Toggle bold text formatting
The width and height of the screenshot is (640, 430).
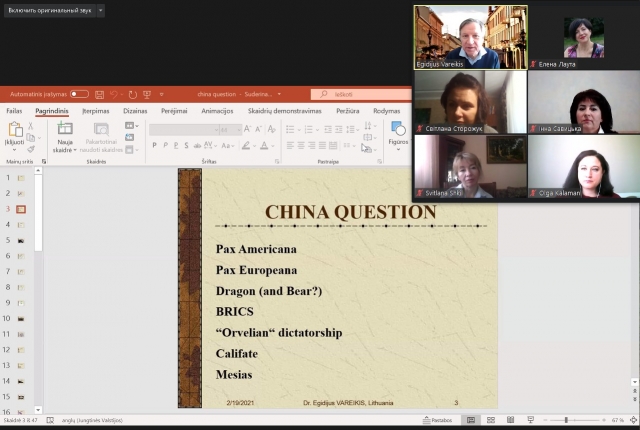pos(155,145)
